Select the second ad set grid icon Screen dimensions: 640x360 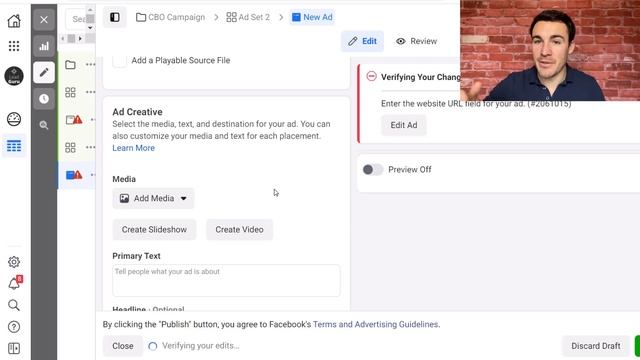click(x=70, y=147)
